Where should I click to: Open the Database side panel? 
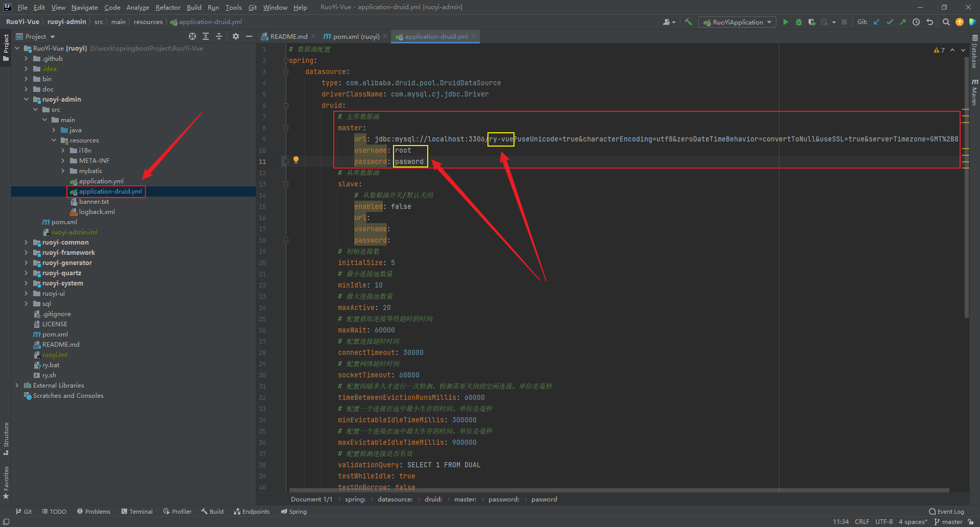tap(974, 52)
